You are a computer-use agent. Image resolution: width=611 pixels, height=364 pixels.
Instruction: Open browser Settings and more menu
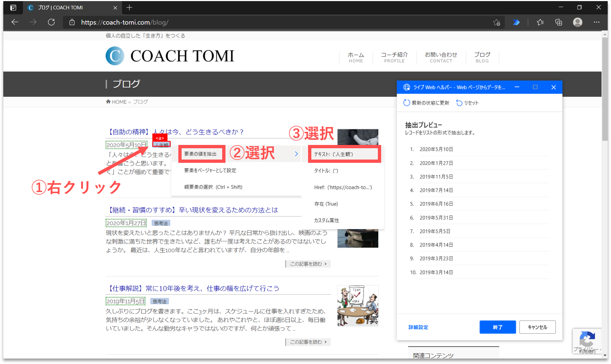[x=596, y=22]
